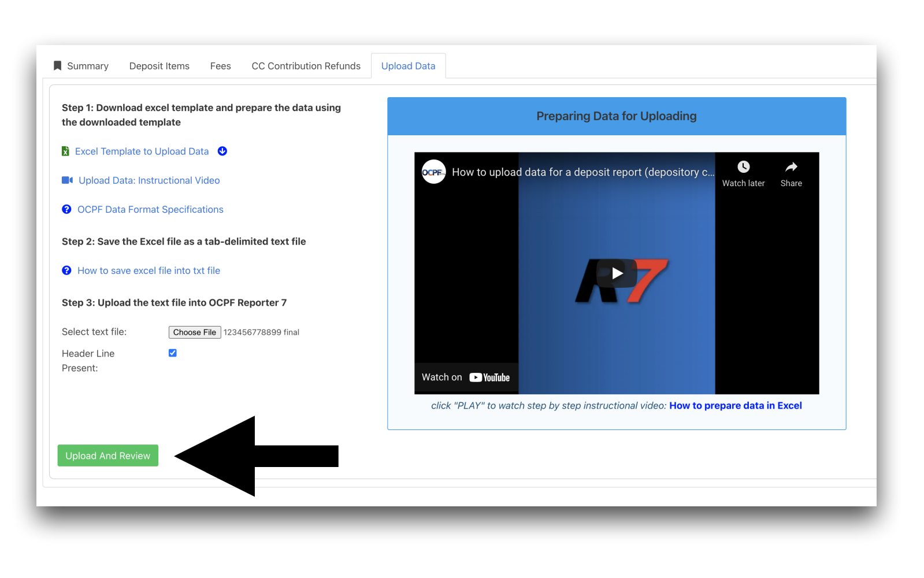Open the Deposit Items tab
This screenshot has width=924, height=578.
click(x=159, y=66)
